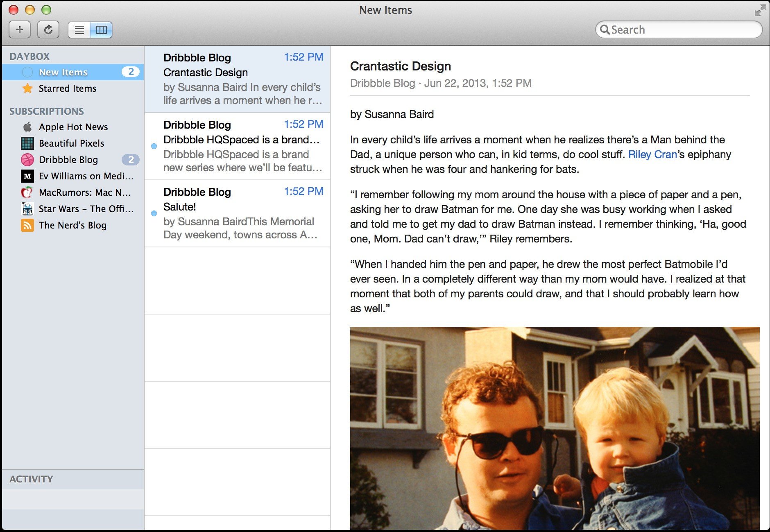Image resolution: width=770 pixels, height=532 pixels.
Task: Click the SUBSCRIPTIONS section header
Action: coord(47,111)
